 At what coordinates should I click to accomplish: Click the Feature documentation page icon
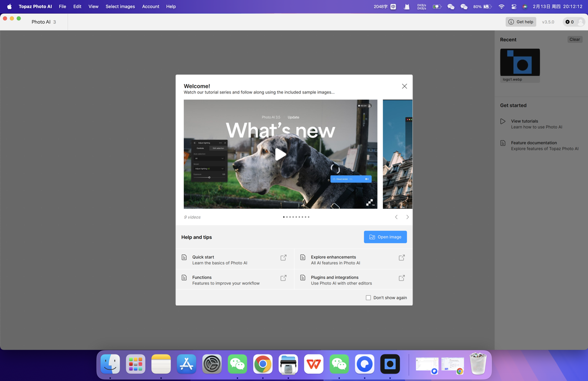click(502, 143)
